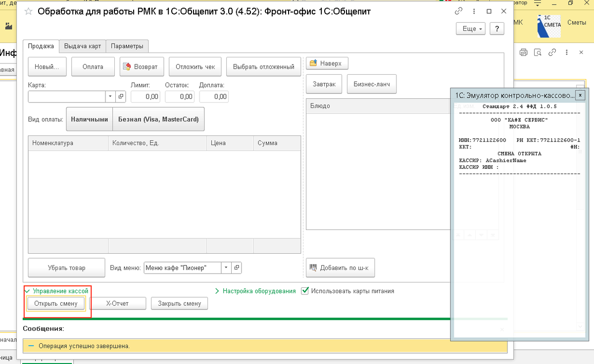Close the КKT emulator receipt window

point(581,95)
